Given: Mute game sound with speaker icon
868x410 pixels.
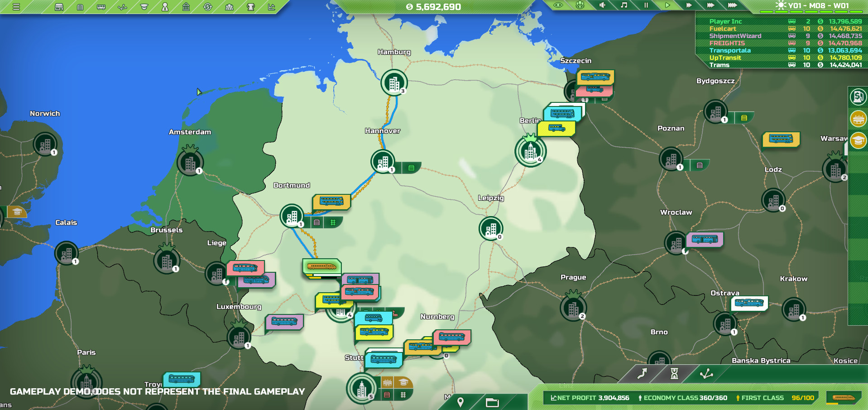Looking at the screenshot, I should (x=602, y=5).
